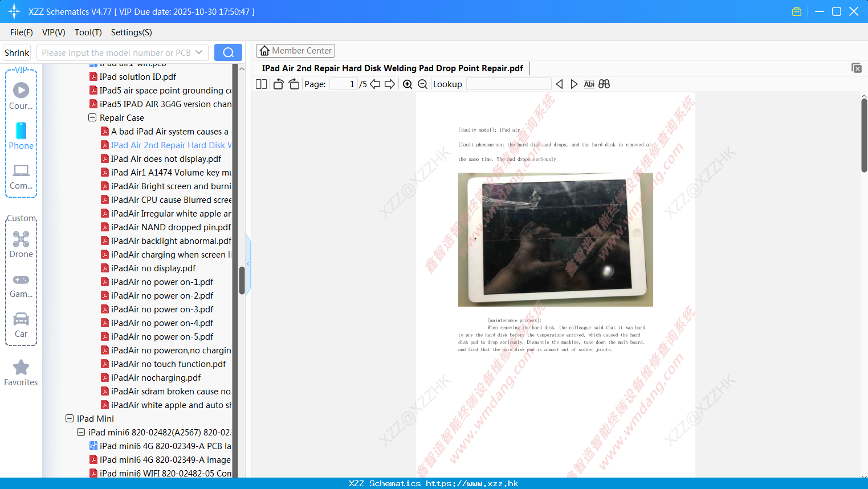Screen dimensions: 868x489
Task: Open Favorites star
Action: [x=21, y=368]
